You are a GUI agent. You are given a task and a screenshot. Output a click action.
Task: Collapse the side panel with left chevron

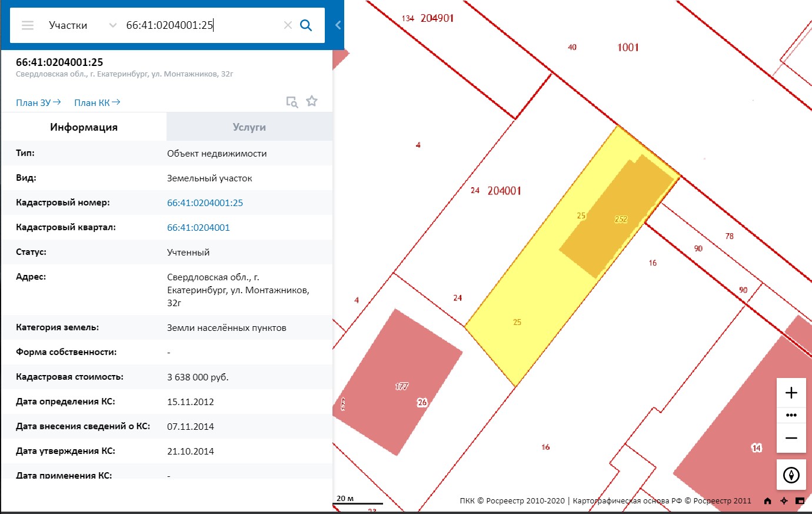[x=338, y=25]
